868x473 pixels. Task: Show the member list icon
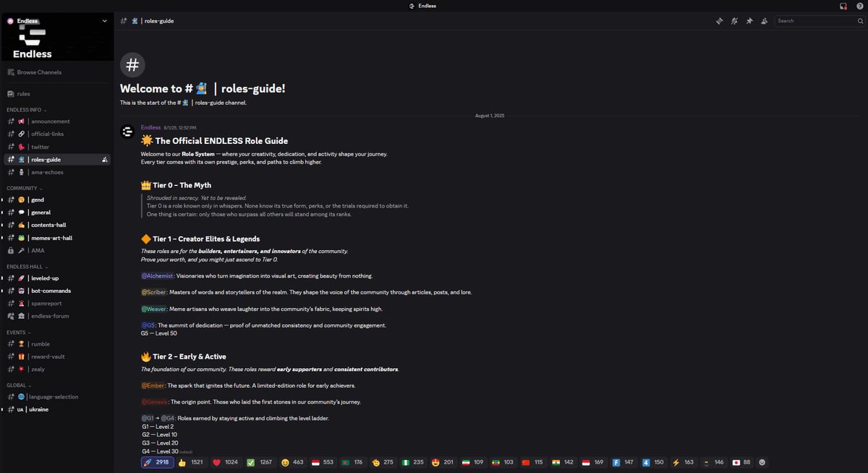764,21
